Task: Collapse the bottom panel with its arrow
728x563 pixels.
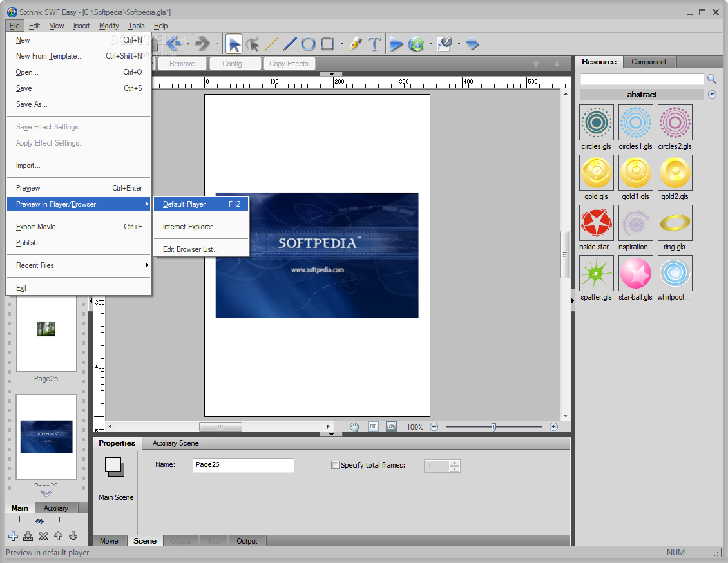Action: pyautogui.click(x=332, y=434)
